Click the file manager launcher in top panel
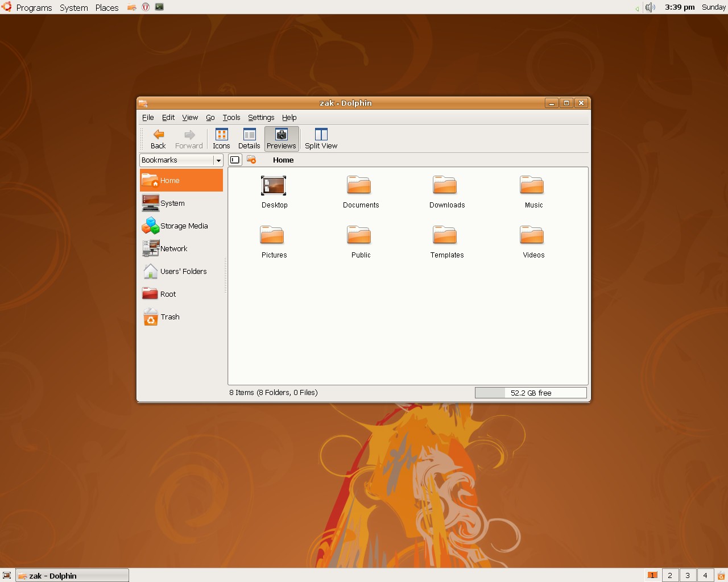This screenshot has height=582, width=728. point(132,7)
